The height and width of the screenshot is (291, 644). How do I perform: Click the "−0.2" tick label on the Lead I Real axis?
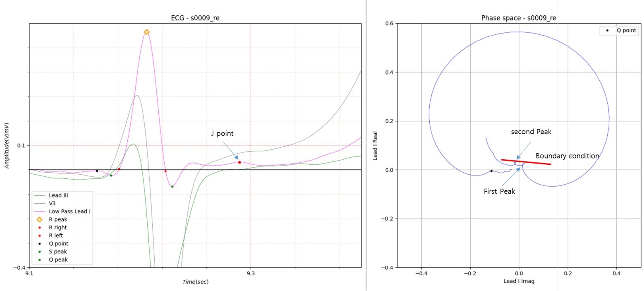388,219
